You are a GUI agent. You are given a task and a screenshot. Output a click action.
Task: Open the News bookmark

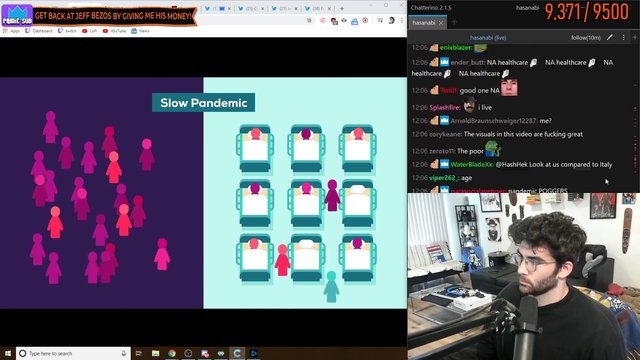click(140, 31)
